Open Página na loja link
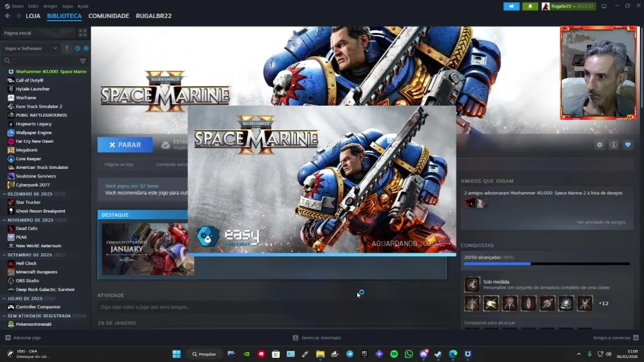 click(x=119, y=164)
